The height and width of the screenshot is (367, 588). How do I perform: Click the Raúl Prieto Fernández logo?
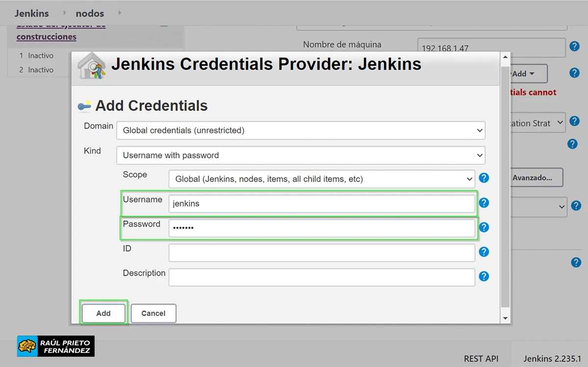[55, 346]
